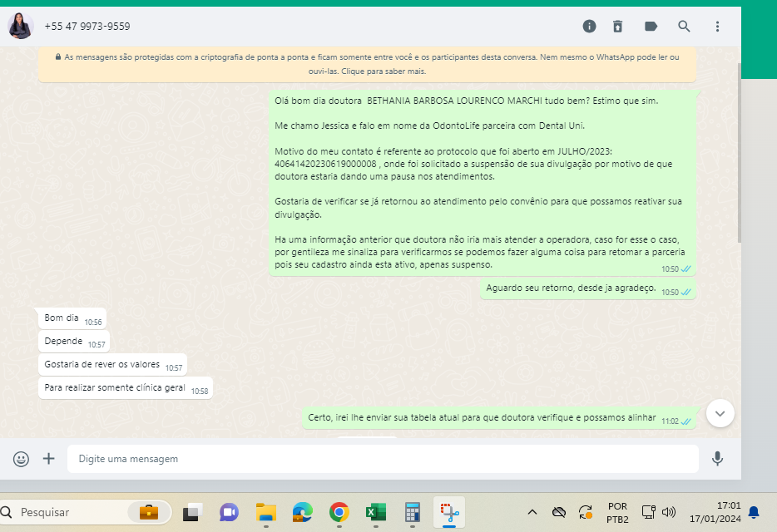This screenshot has height=532, width=777.
Task: Click phone number +55 47 9973-9559
Action: [x=87, y=27]
